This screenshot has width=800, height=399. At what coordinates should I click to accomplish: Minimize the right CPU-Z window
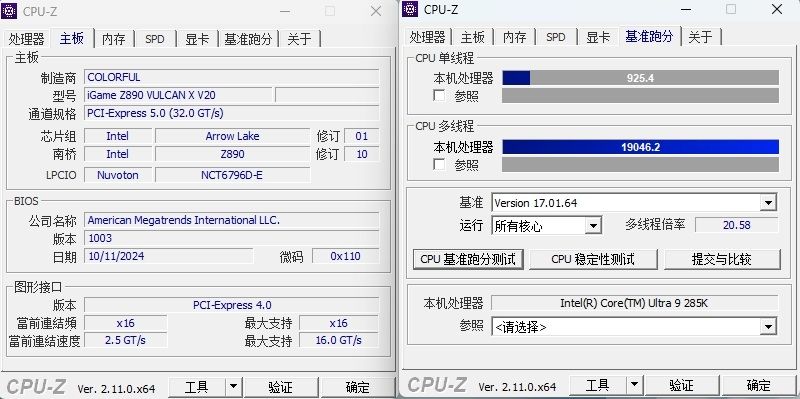click(x=686, y=9)
